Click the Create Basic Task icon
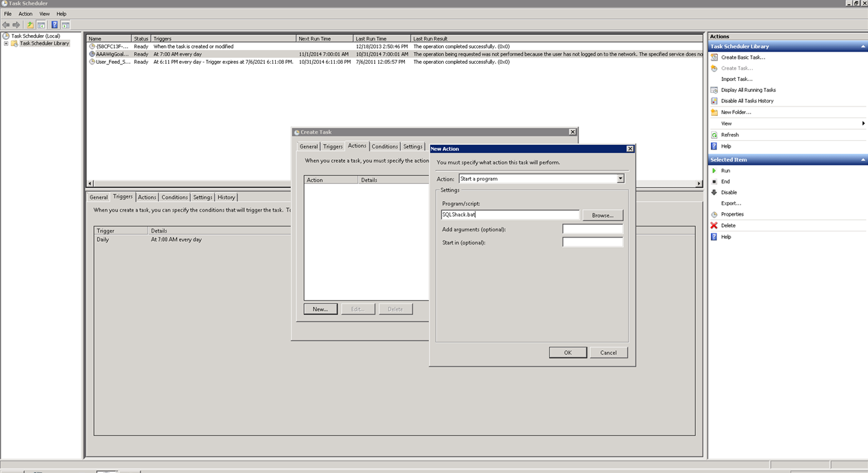868x473 pixels. click(x=714, y=57)
